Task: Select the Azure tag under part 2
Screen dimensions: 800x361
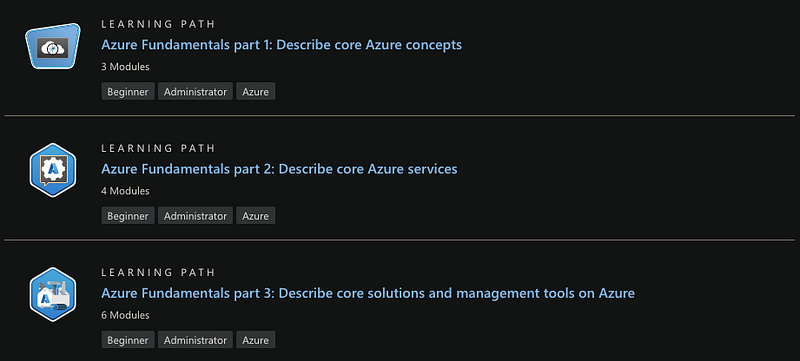Action: click(x=256, y=216)
